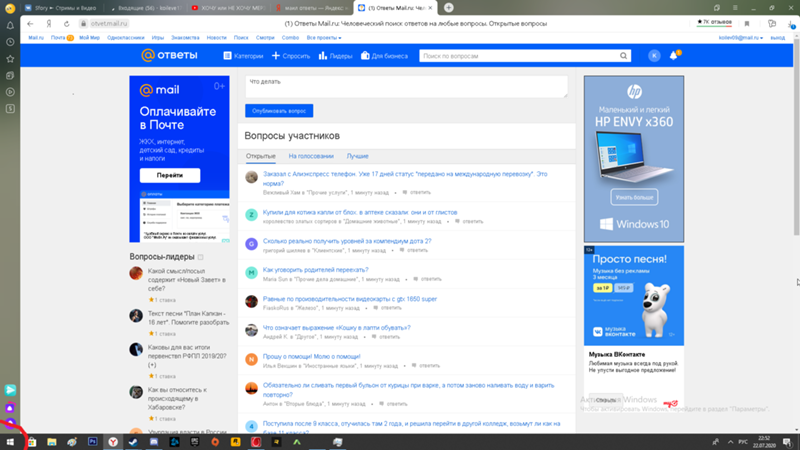This screenshot has width=800, height=450.
Task: Open browser history clock icon in sidebar
Action: tap(10, 42)
